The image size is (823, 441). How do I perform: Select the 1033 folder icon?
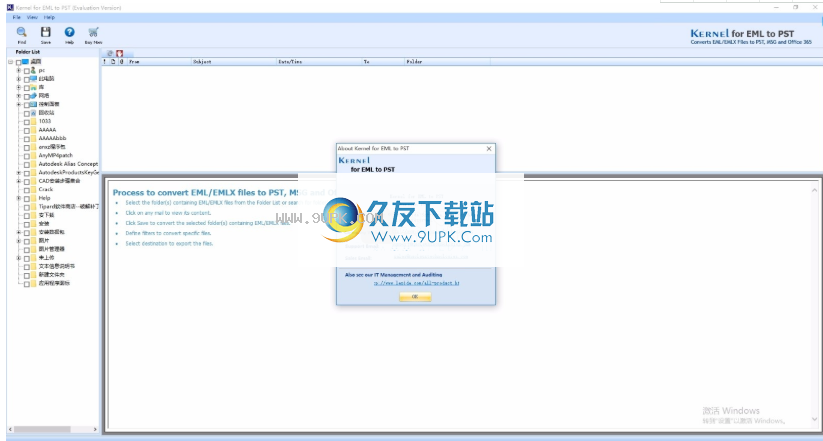[34, 121]
